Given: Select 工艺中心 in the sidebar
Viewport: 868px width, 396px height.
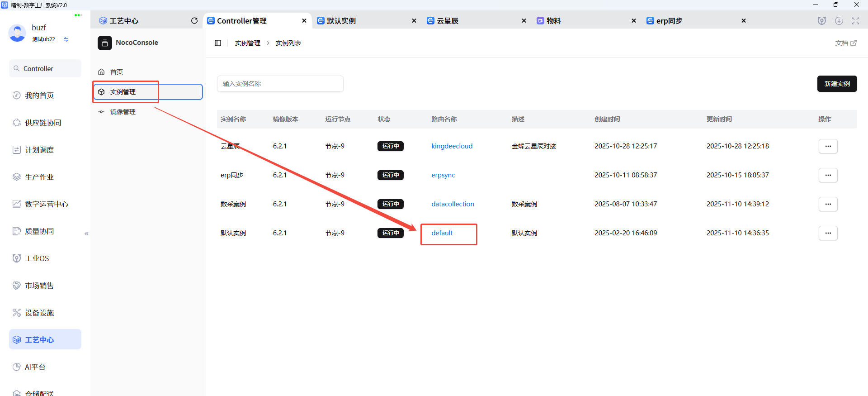Looking at the screenshot, I should [x=45, y=339].
